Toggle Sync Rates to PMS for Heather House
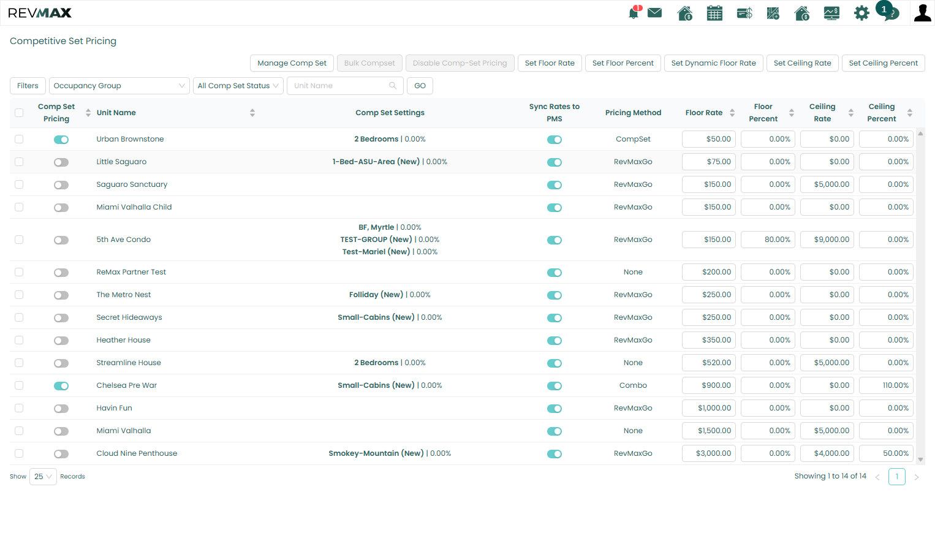The height and width of the screenshot is (560, 935). click(555, 341)
